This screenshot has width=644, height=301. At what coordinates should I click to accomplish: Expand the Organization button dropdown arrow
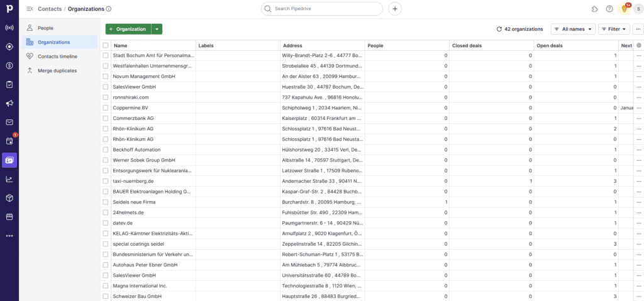pyautogui.click(x=157, y=29)
